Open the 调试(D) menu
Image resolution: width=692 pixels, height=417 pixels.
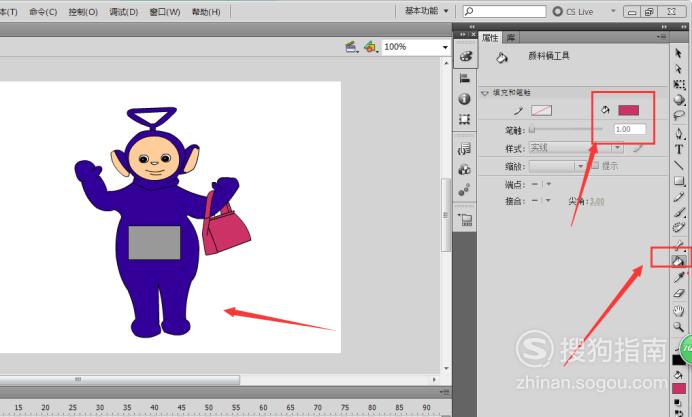(x=124, y=12)
